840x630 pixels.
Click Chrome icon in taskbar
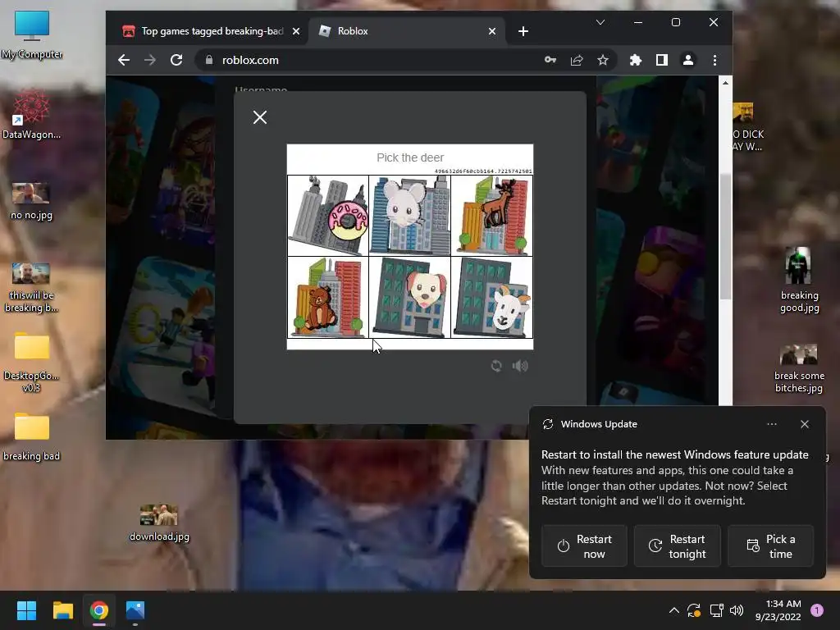pos(99,610)
